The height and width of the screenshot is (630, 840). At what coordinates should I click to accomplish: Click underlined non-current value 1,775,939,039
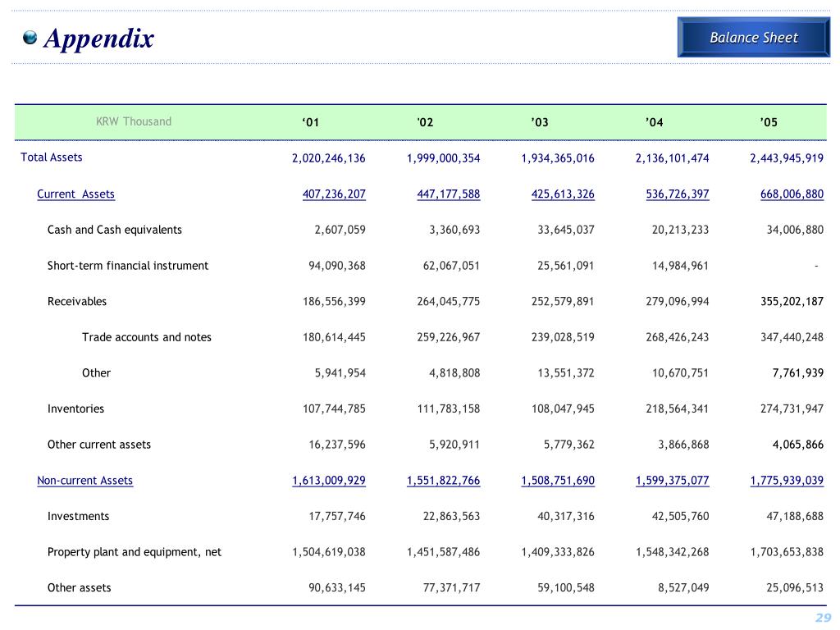point(787,481)
